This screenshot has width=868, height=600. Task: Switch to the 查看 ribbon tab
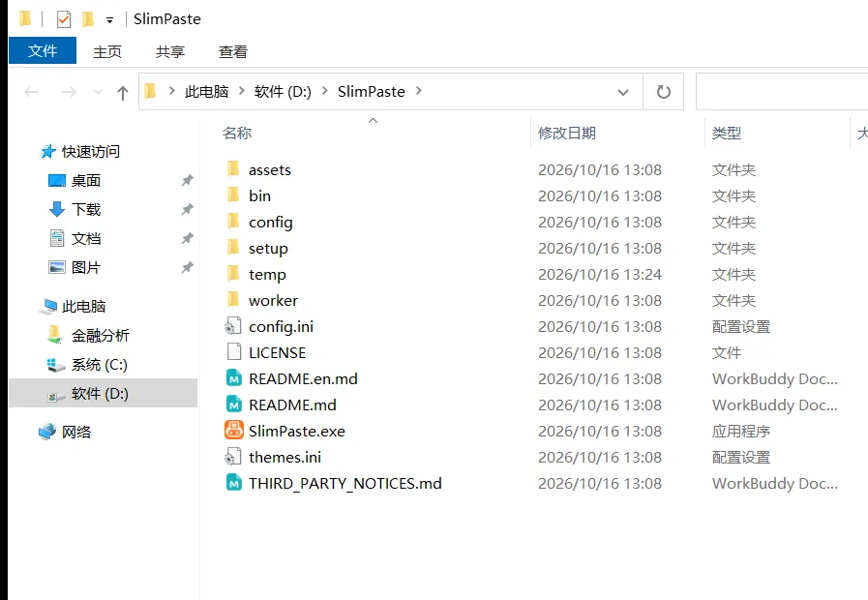(x=233, y=51)
